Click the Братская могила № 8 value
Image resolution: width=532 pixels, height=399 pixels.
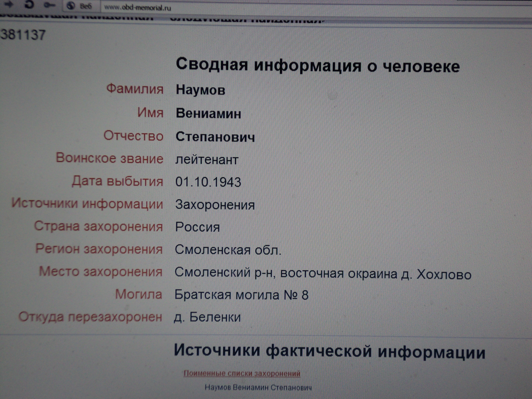click(x=242, y=295)
